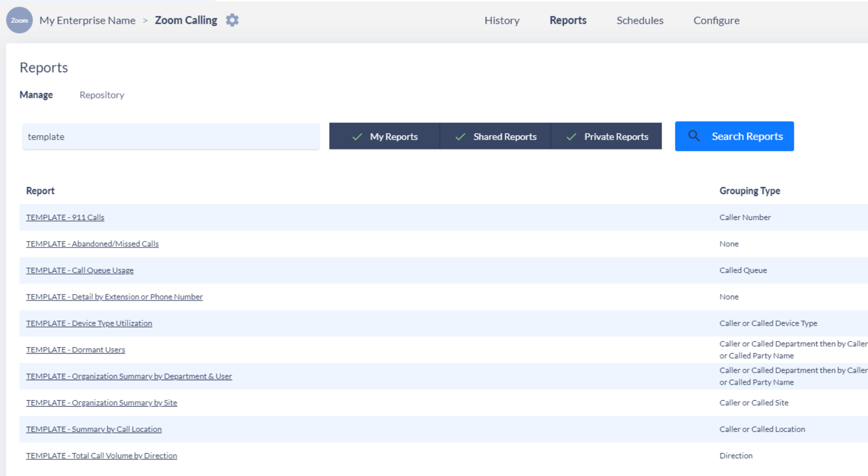Click the gear settings icon next to Zoom Calling

pyautogui.click(x=232, y=20)
